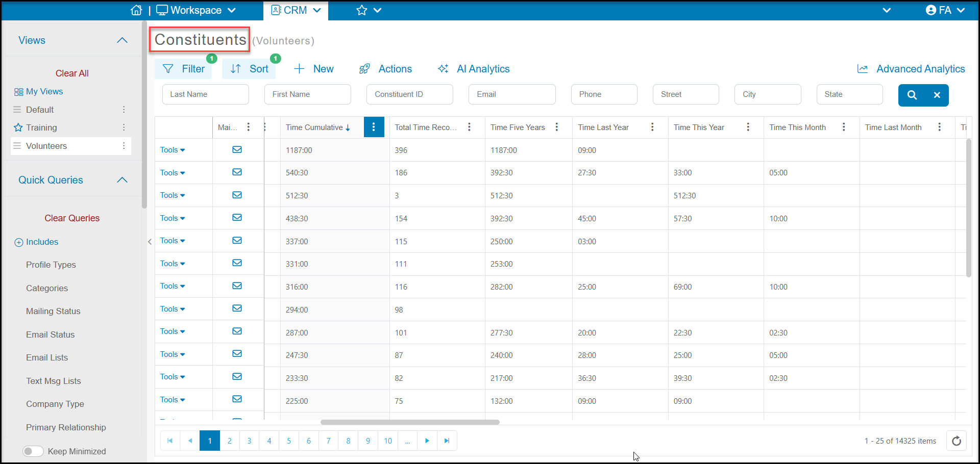Click the magnifier search button
The height and width of the screenshot is (464, 980).
tap(912, 95)
